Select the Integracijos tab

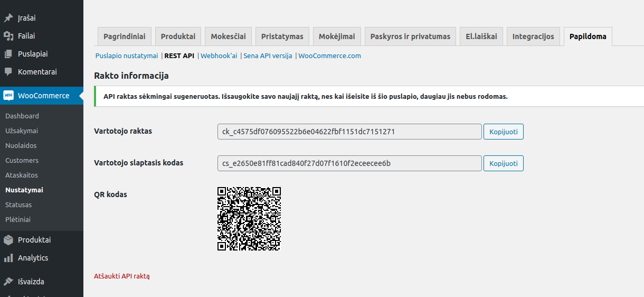tap(533, 36)
